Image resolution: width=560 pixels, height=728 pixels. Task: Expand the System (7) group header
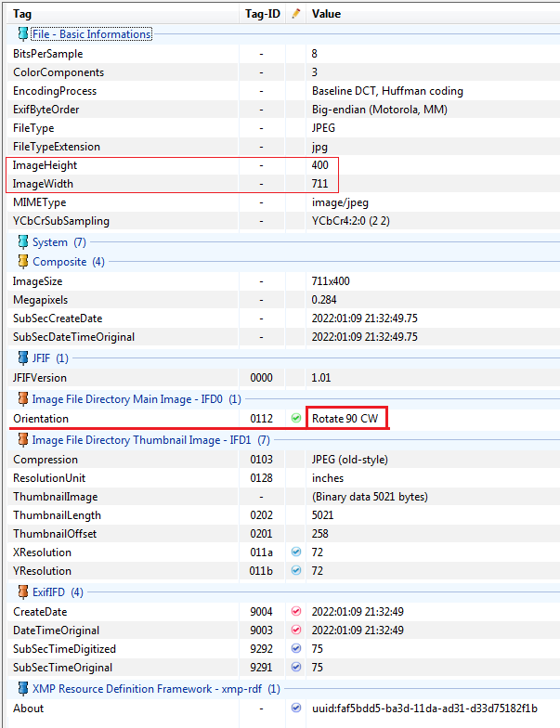point(59,242)
